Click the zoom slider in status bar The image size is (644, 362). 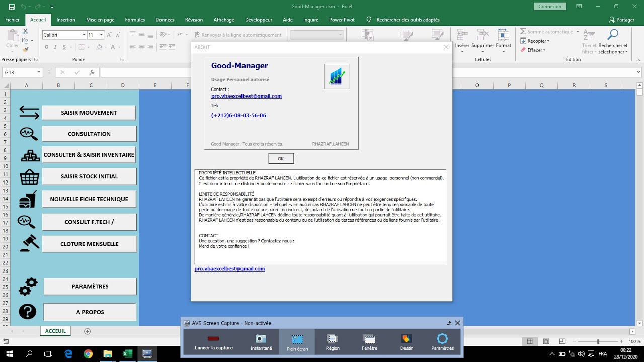[598, 341]
